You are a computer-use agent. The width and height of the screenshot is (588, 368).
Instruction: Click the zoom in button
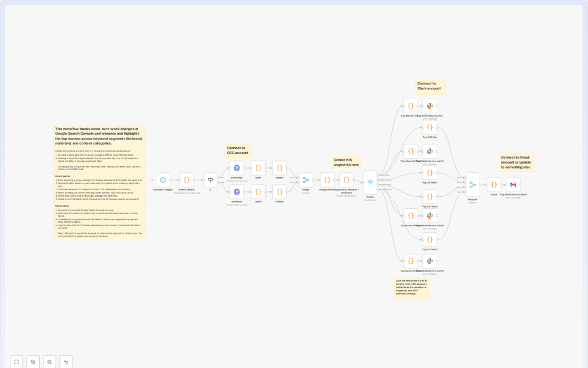[33, 361]
